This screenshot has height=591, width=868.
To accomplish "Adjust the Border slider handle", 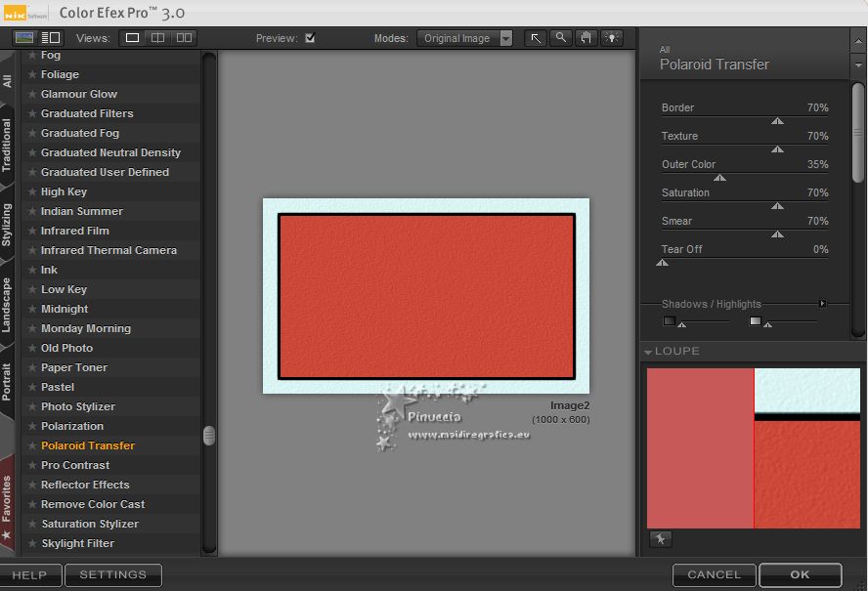I will 777,120.
